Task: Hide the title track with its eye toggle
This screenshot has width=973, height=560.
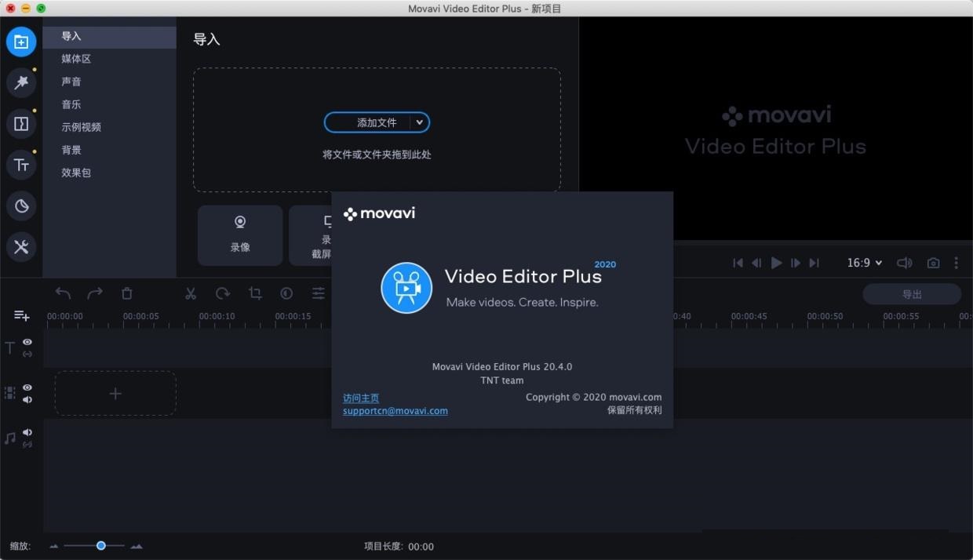Action: (x=27, y=342)
